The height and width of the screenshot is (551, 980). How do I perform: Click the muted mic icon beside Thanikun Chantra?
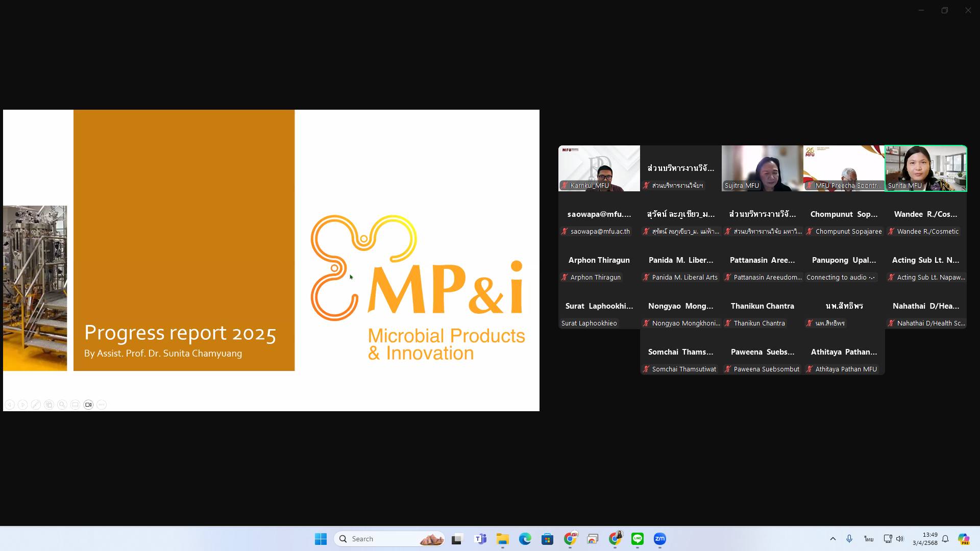(728, 323)
